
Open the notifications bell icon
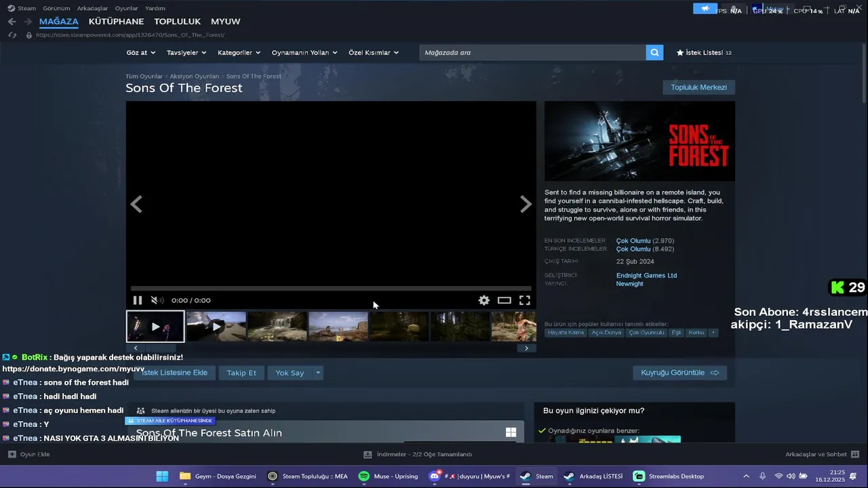tap(853, 476)
